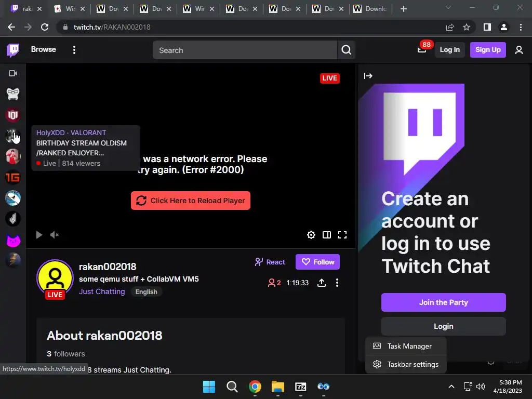Open the magenta cat sidebar channel avatar
The image size is (532, 399).
13,240
